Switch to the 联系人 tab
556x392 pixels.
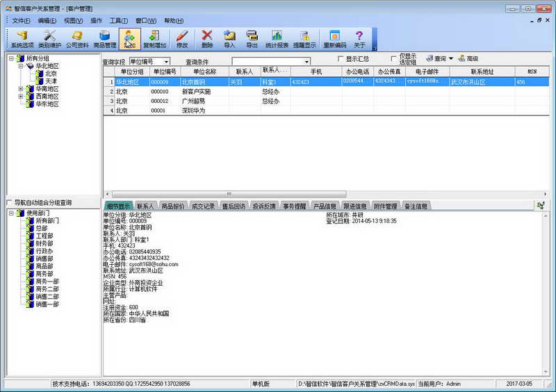[x=145, y=206]
